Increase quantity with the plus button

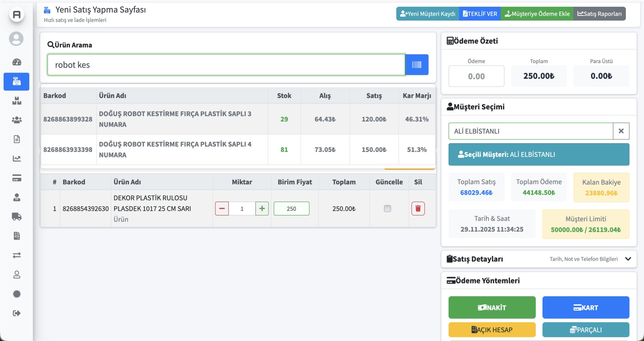point(262,209)
